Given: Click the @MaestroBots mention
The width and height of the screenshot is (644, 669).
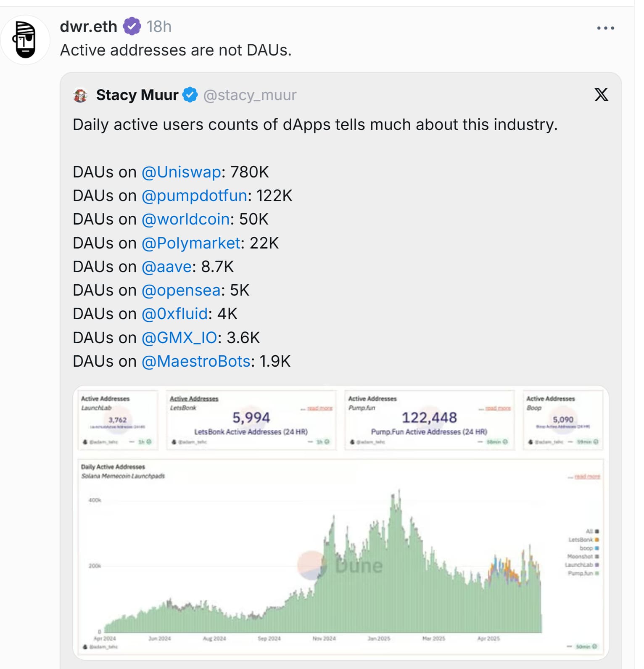Looking at the screenshot, I should point(196,361).
